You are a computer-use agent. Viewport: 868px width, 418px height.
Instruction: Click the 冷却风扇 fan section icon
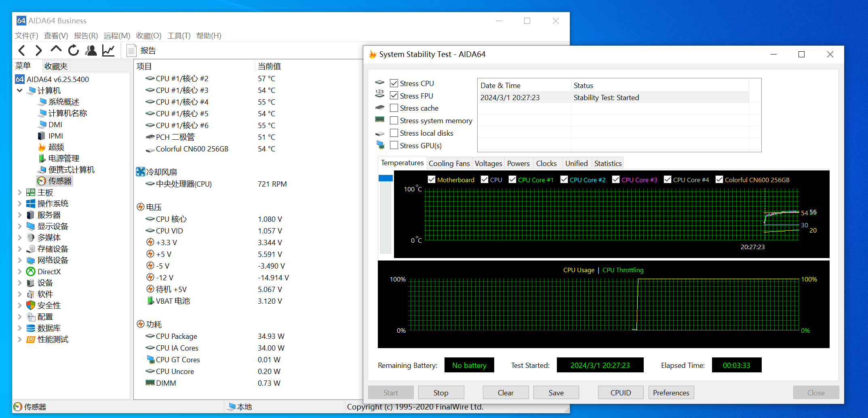click(x=140, y=172)
